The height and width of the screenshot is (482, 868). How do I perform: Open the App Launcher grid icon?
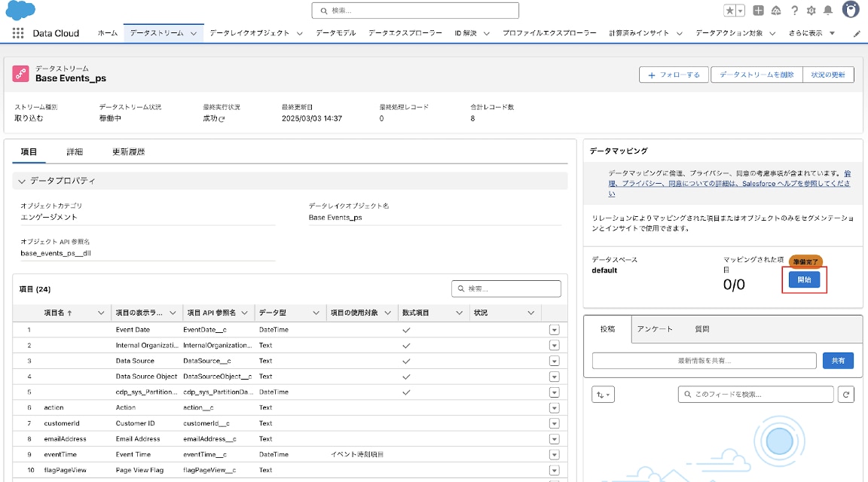pyautogui.click(x=18, y=33)
